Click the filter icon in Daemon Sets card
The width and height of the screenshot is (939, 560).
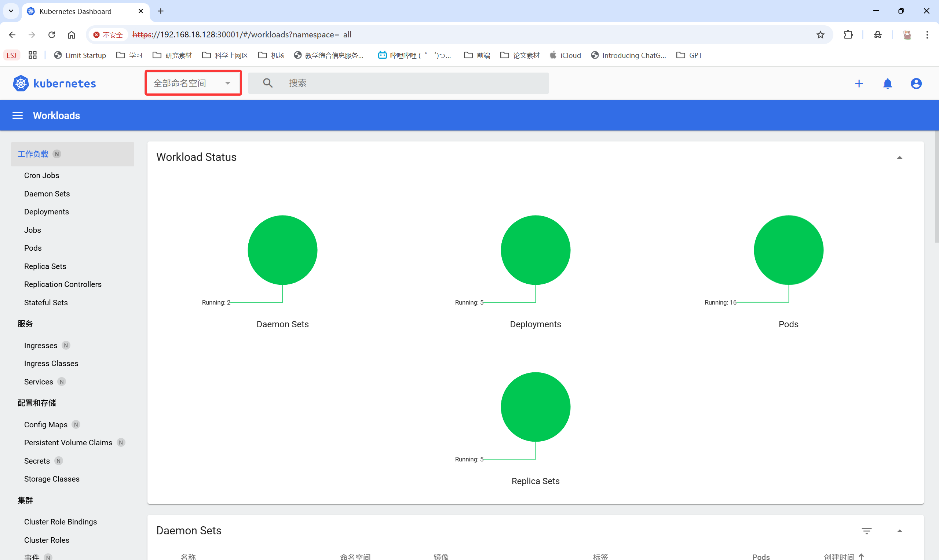tap(866, 531)
